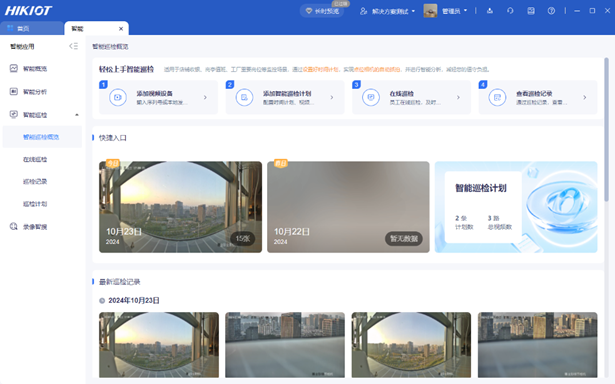Select 巡检计划 in the sidebar
Image resolution: width=615 pixels, height=384 pixels.
(35, 204)
